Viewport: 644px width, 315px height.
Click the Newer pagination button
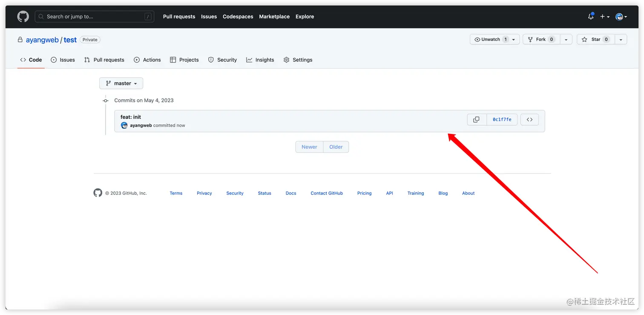(309, 147)
